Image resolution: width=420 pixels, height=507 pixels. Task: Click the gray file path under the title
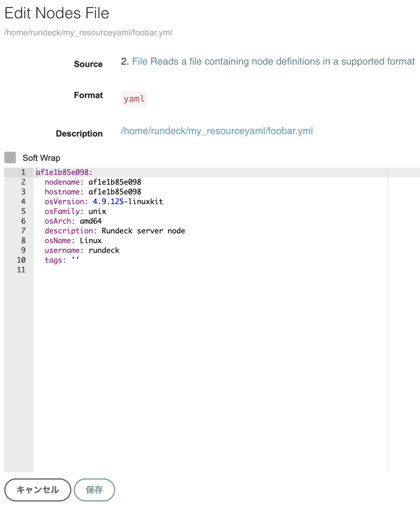(x=88, y=33)
